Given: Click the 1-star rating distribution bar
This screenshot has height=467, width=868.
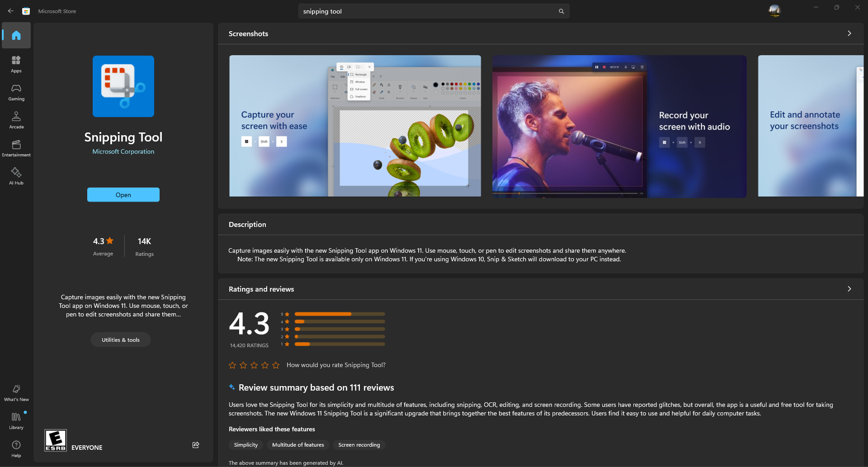Looking at the screenshot, I should point(340,344).
